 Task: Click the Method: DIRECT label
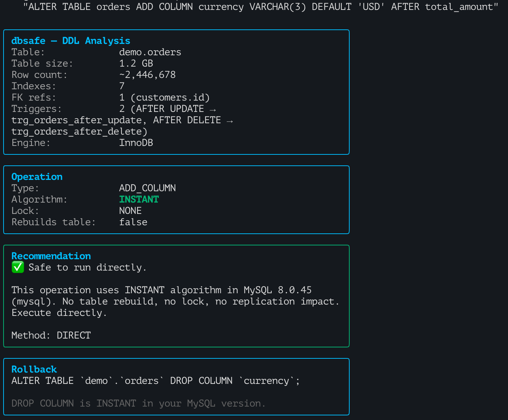pyautogui.click(x=51, y=335)
